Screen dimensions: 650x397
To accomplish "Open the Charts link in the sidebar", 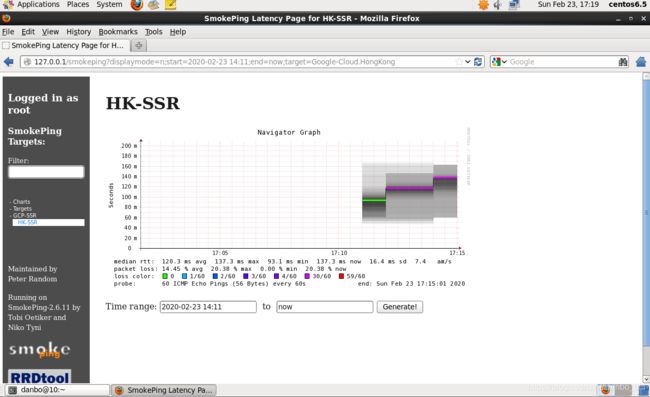I will 22,202.
